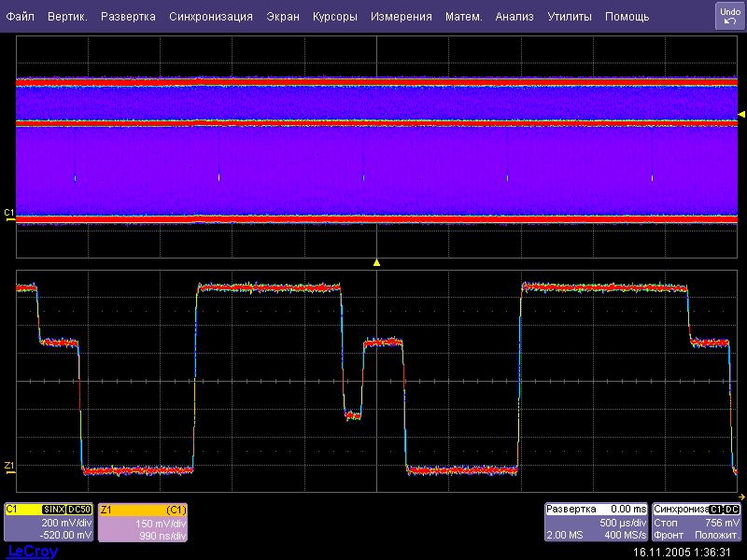Screen dimensions: 747x560
Task: Open the Вертик. menu
Action: click(x=67, y=17)
